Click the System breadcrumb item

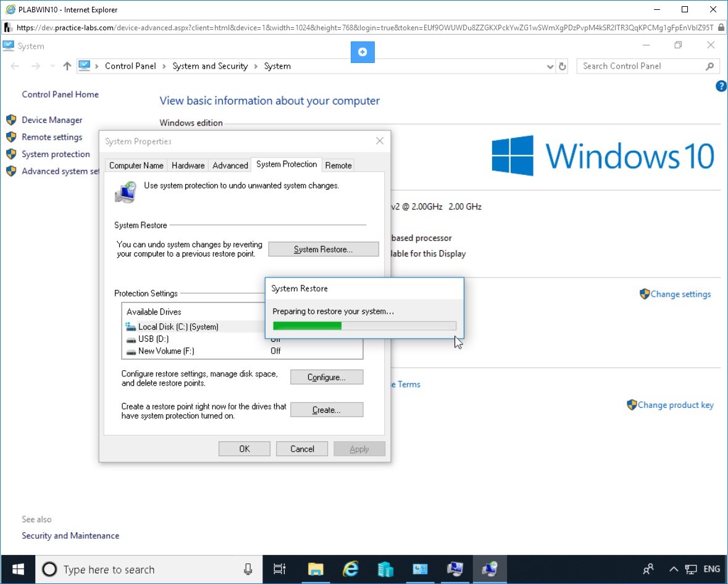tap(277, 66)
